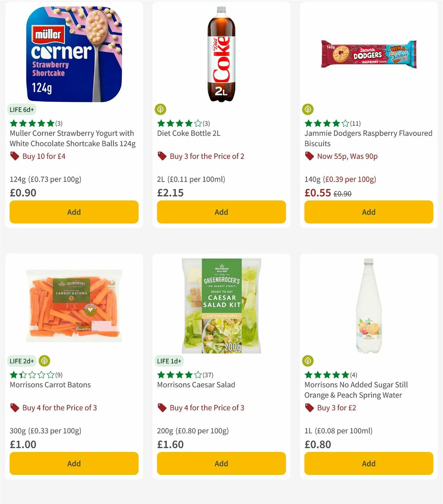Open the Jammie Dodgers Raspberry Flavoured Biscuits product page

pos(368,138)
